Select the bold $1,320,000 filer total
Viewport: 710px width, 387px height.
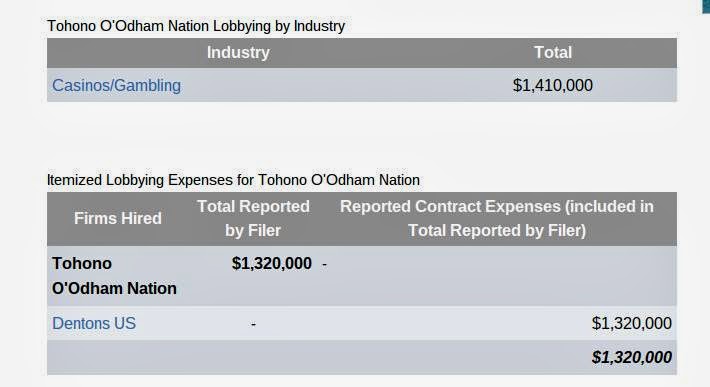(272, 263)
